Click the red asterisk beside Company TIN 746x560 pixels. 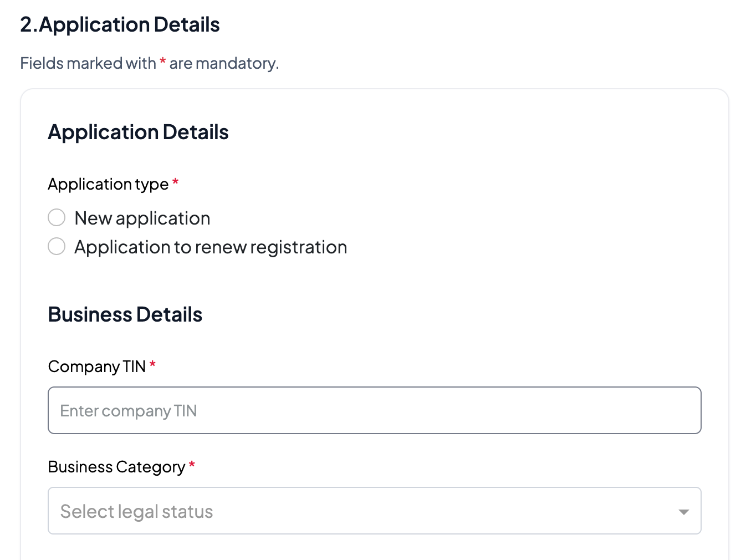[152, 365]
